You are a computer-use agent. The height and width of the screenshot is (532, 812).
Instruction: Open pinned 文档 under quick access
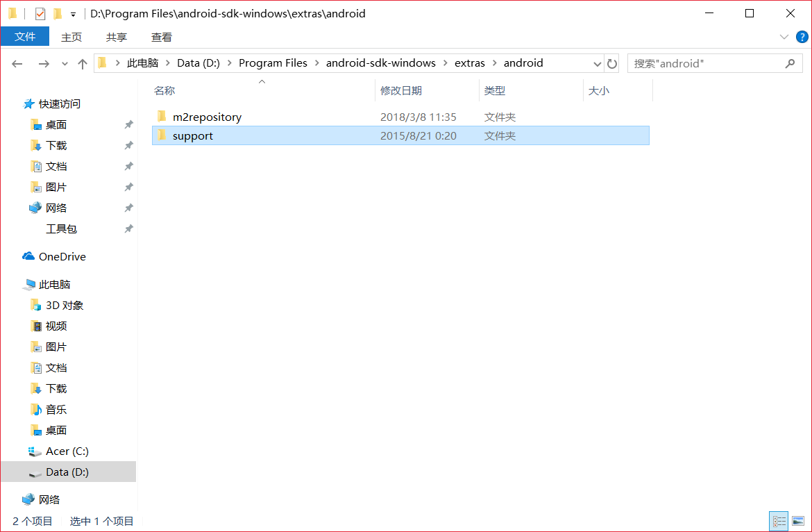click(56, 166)
